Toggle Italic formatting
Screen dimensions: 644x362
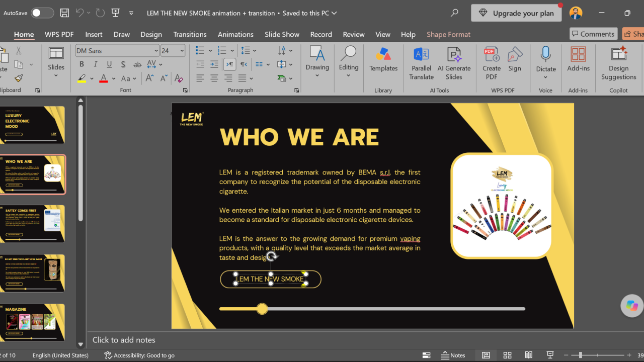(x=96, y=64)
